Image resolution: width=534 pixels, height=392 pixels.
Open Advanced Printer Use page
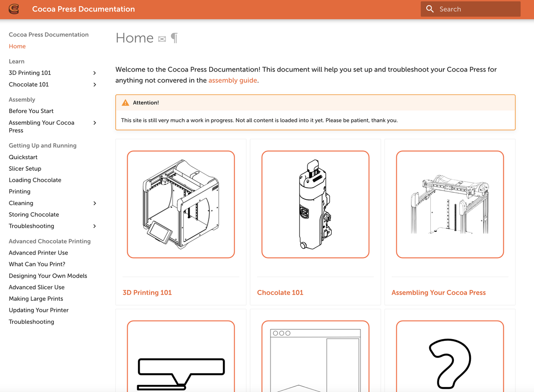point(38,253)
